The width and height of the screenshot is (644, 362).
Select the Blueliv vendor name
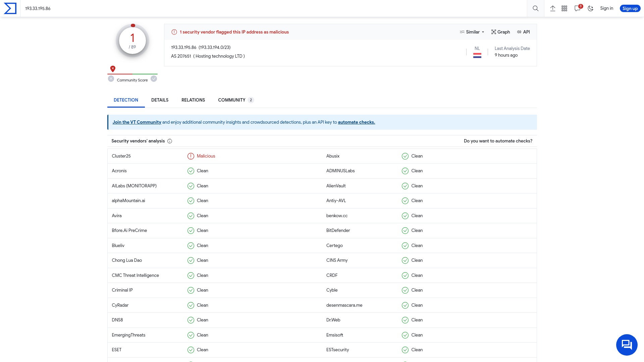118,246
